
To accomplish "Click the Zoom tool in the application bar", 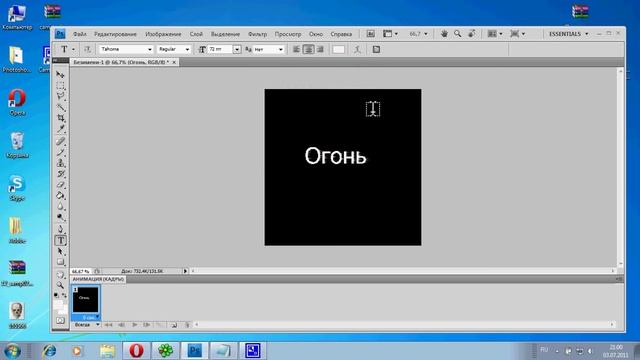I will [458, 34].
